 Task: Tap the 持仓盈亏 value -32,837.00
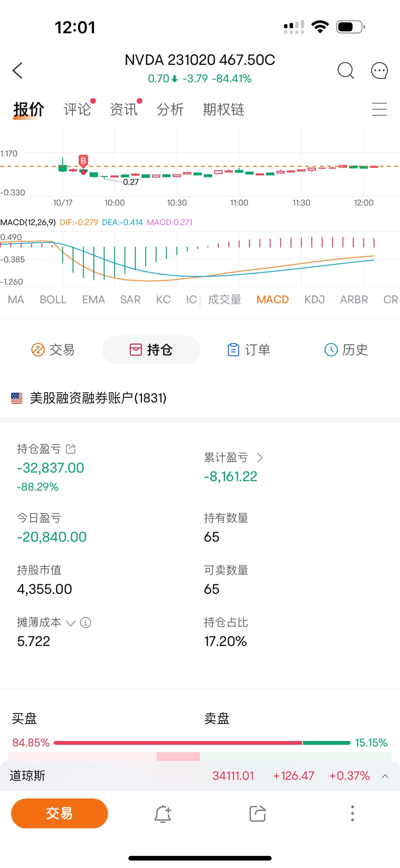click(x=51, y=468)
